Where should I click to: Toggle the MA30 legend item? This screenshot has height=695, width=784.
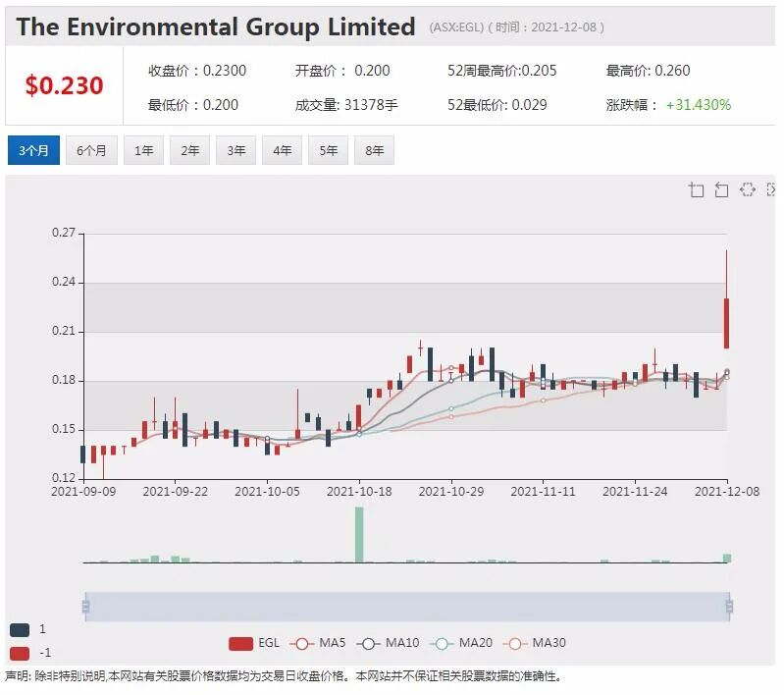(535, 643)
